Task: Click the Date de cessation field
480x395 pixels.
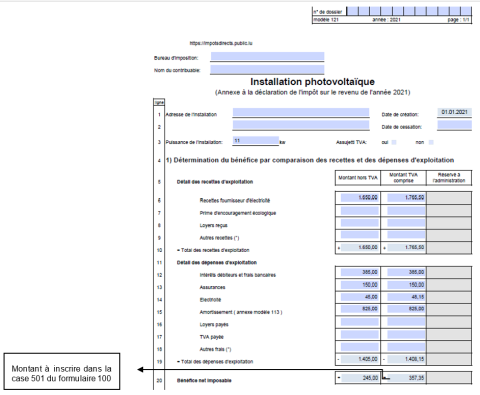Action: click(x=454, y=125)
